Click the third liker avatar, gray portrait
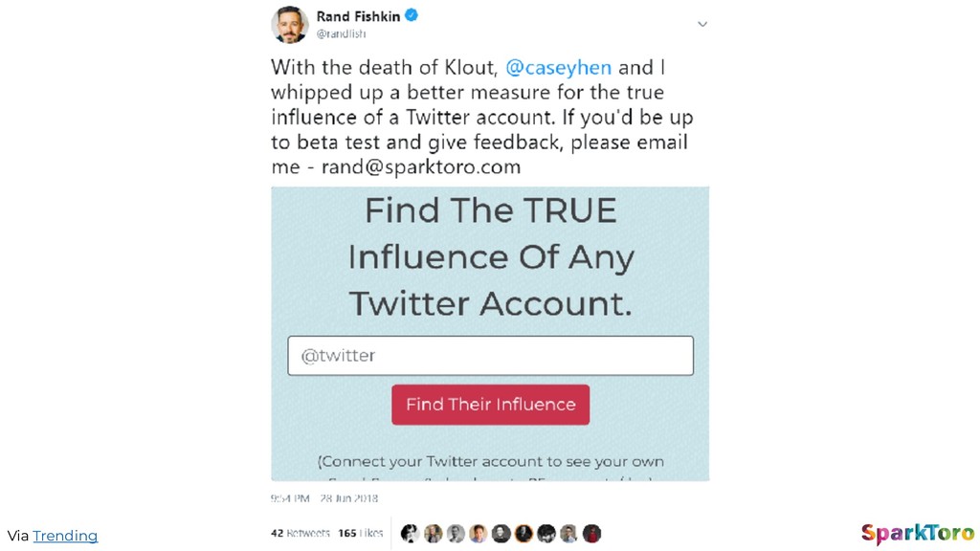 tap(456, 533)
